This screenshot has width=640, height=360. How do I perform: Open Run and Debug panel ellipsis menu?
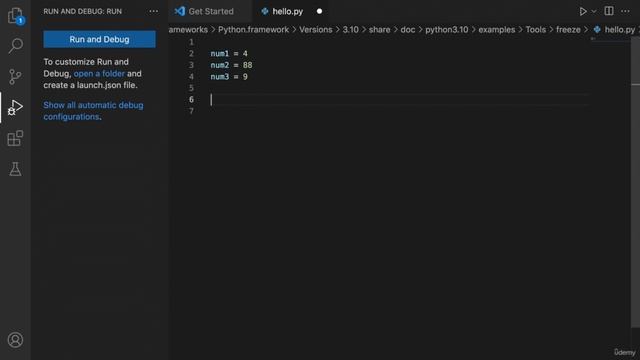(x=153, y=11)
